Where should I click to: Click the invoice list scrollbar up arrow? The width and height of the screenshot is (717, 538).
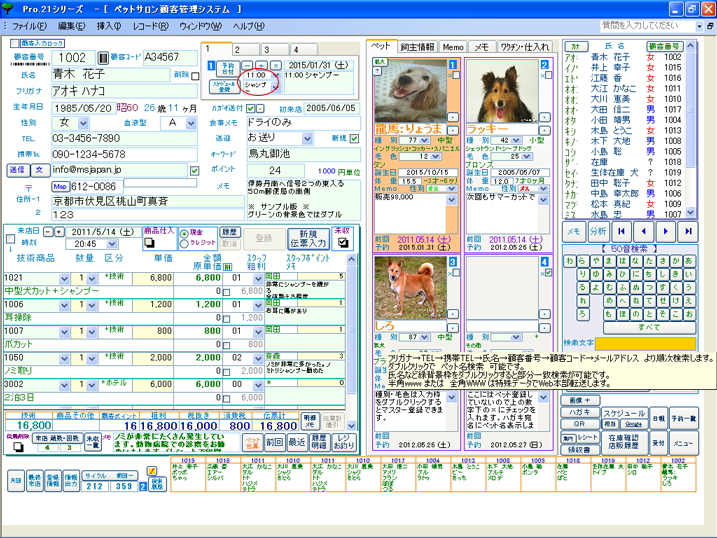(x=351, y=259)
